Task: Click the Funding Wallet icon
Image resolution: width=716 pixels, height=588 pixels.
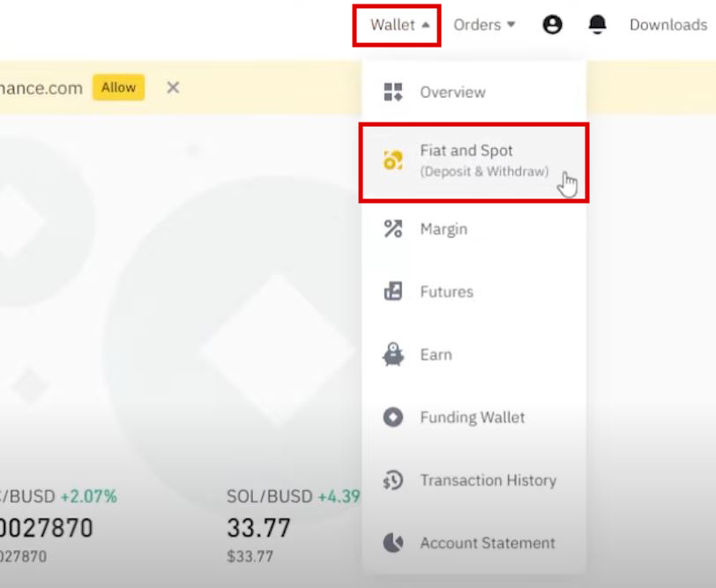Action: (x=393, y=417)
